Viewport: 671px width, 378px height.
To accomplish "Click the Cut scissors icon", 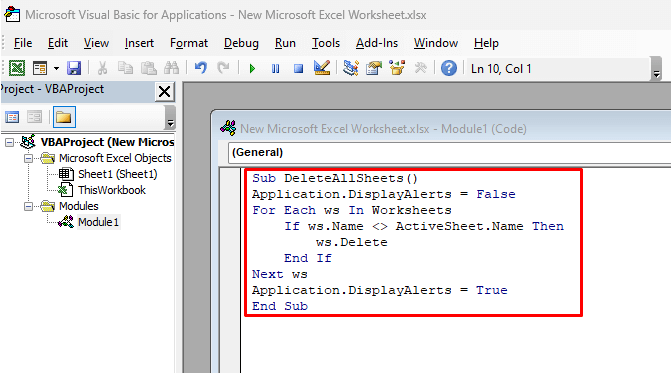I will point(102,68).
